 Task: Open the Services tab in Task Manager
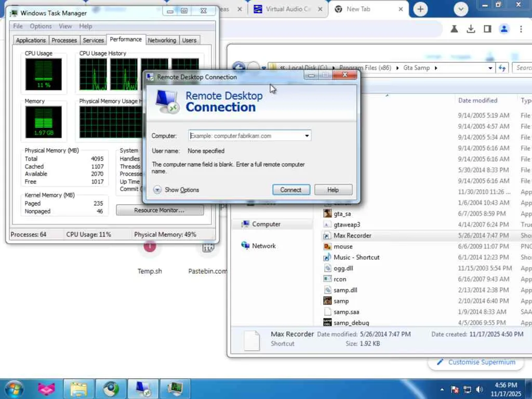point(94,41)
